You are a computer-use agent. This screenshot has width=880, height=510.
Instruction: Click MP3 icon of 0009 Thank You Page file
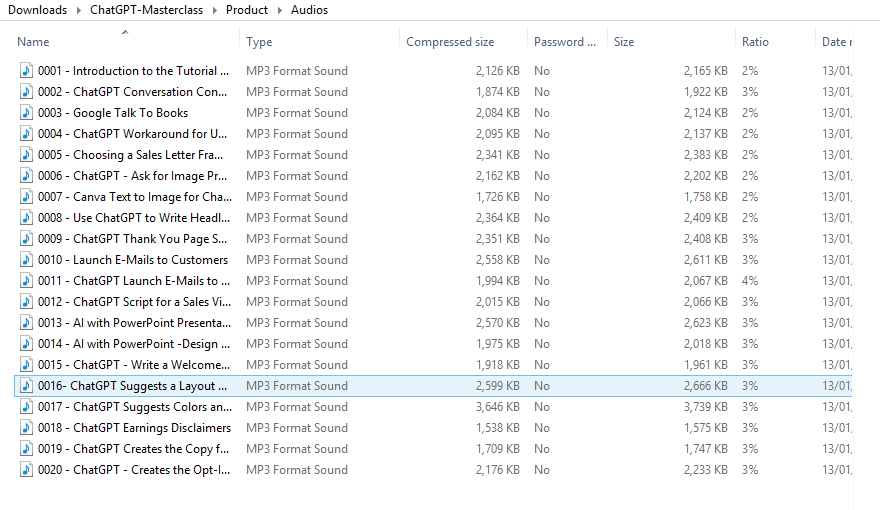point(26,239)
